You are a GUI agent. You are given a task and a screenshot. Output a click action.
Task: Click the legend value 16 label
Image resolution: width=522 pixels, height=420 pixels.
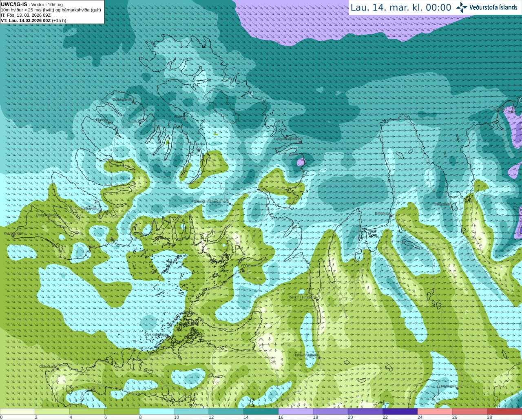[281, 417]
